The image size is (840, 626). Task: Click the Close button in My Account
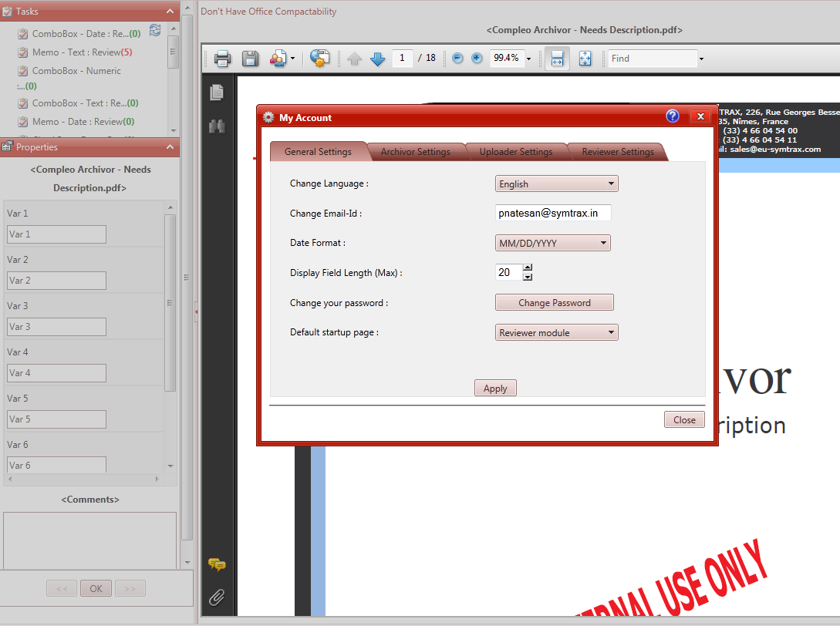point(685,420)
